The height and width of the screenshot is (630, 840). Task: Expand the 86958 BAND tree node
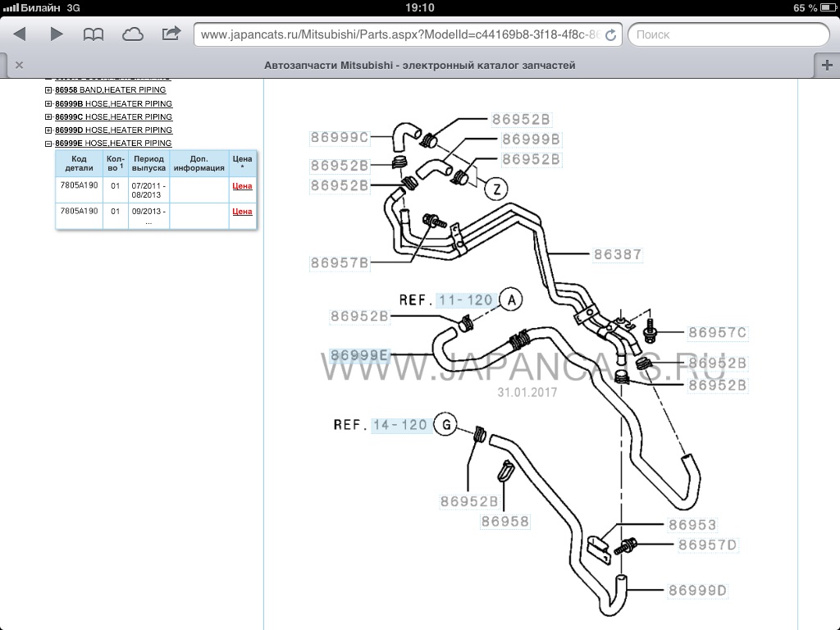[49, 90]
